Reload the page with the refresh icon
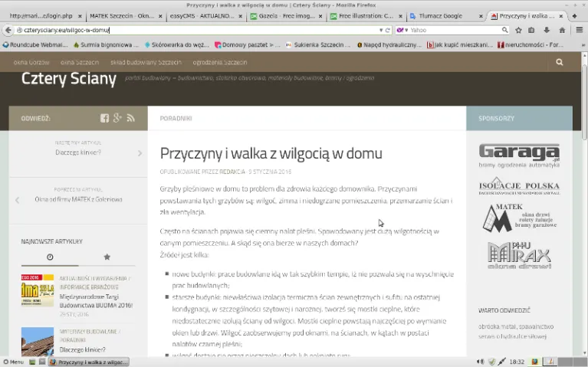Screen dimensions: 588x367 [x=388, y=30]
